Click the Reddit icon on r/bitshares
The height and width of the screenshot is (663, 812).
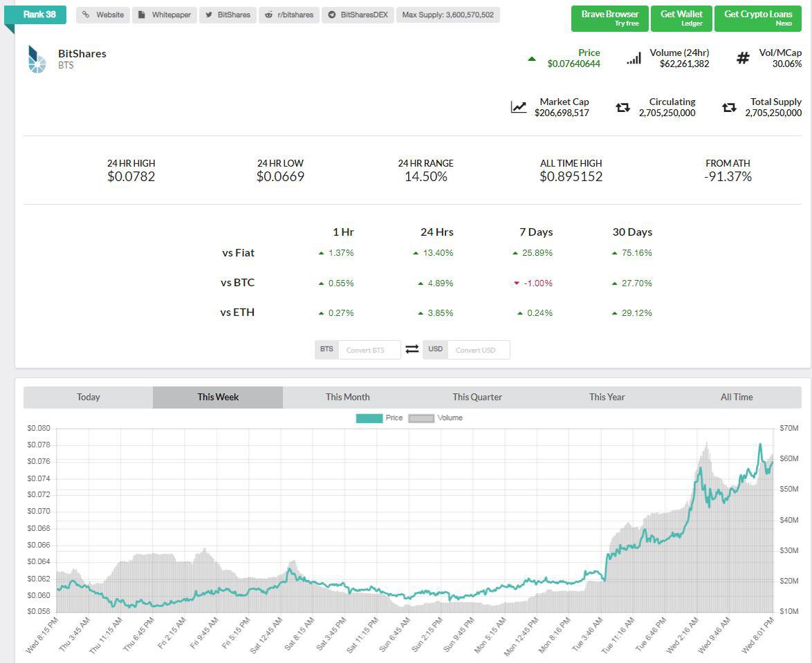point(268,15)
